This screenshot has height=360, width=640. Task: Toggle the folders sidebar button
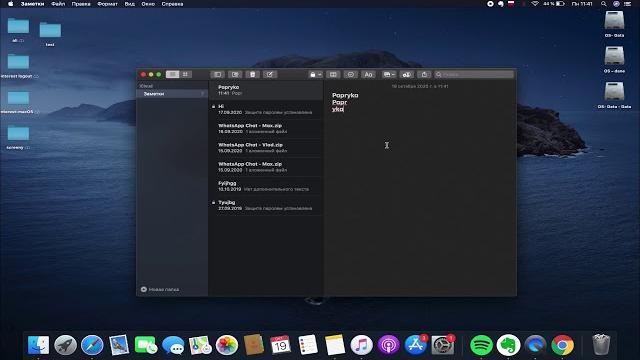coord(218,74)
